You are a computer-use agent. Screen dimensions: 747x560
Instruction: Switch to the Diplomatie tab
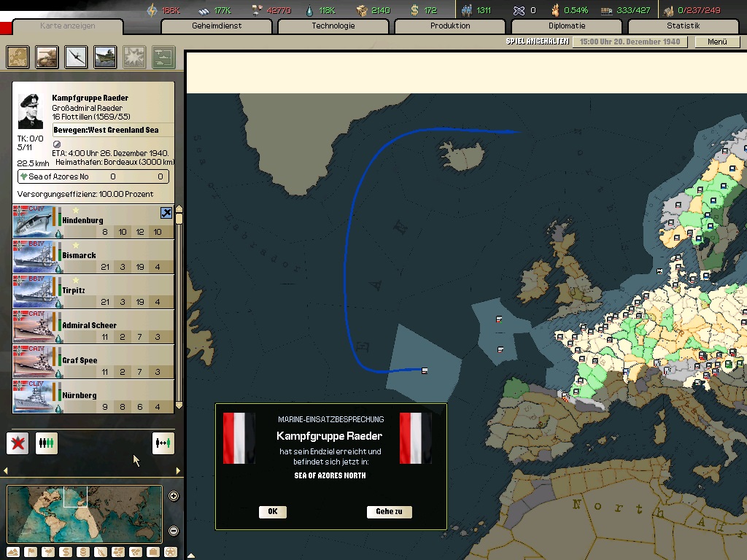tap(567, 26)
